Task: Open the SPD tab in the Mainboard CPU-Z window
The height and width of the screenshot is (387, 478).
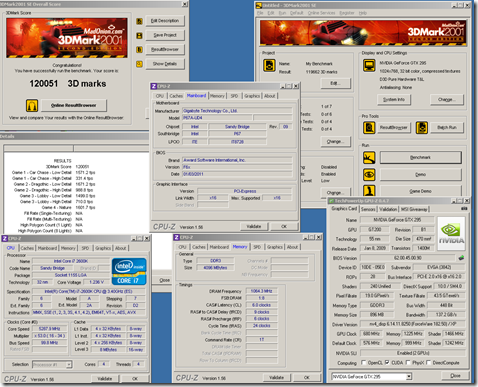Action: (x=234, y=96)
